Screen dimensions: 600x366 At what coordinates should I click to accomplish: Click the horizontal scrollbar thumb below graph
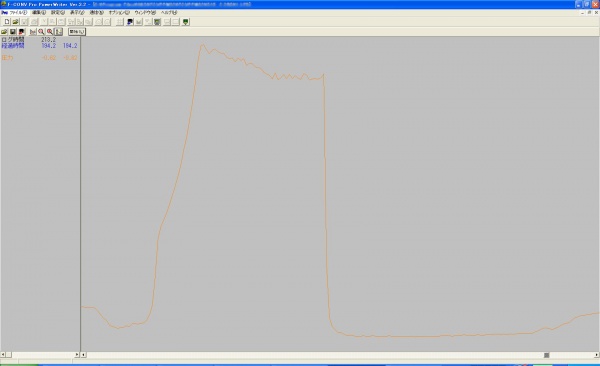[546, 355]
